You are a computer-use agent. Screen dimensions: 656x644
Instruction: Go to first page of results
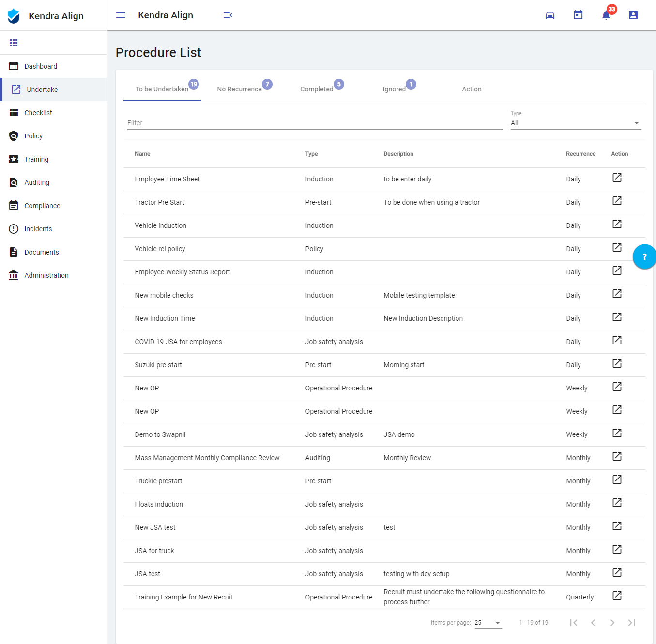point(574,623)
